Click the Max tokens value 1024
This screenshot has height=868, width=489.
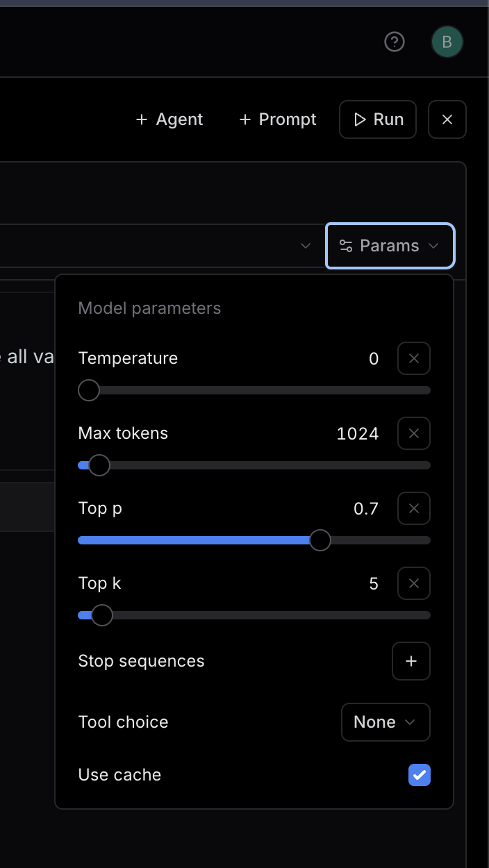(x=358, y=434)
